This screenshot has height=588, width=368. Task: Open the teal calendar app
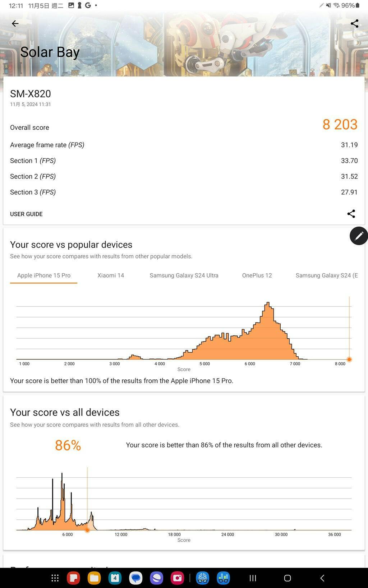coord(115,578)
